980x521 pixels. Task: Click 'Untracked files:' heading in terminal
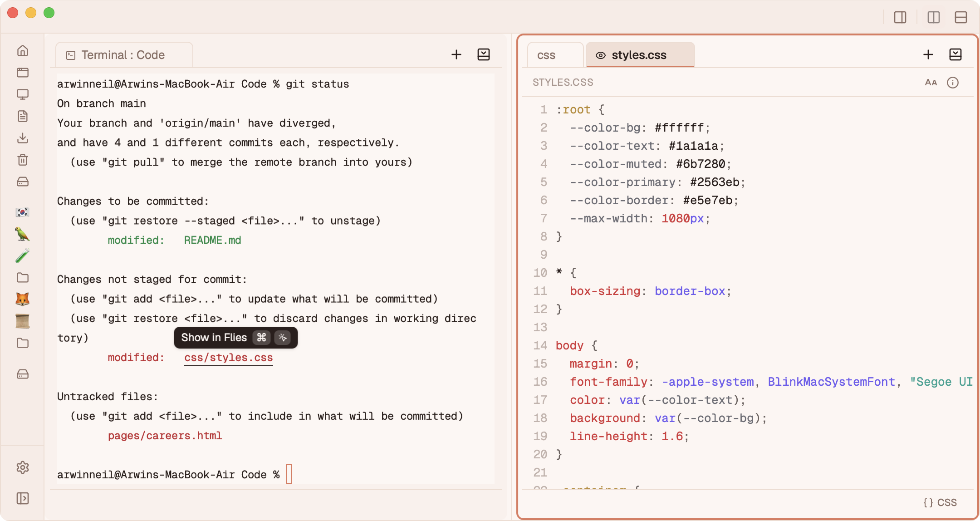[x=108, y=397]
